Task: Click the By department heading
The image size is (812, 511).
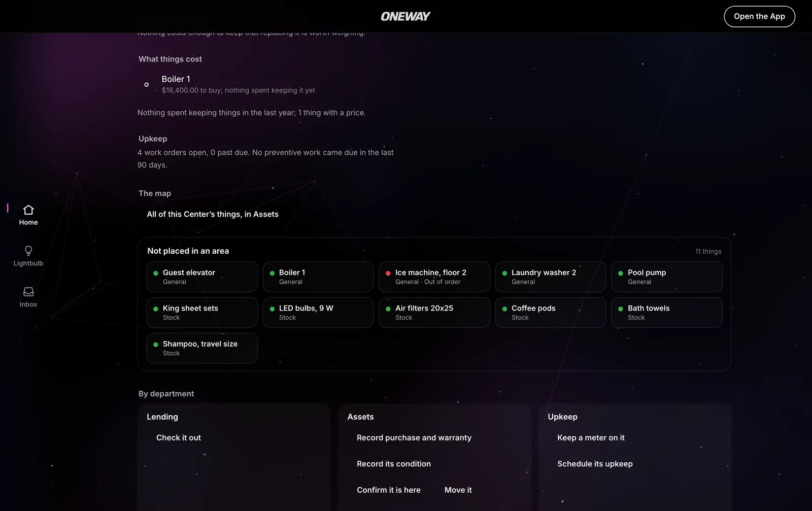Action: point(166,394)
